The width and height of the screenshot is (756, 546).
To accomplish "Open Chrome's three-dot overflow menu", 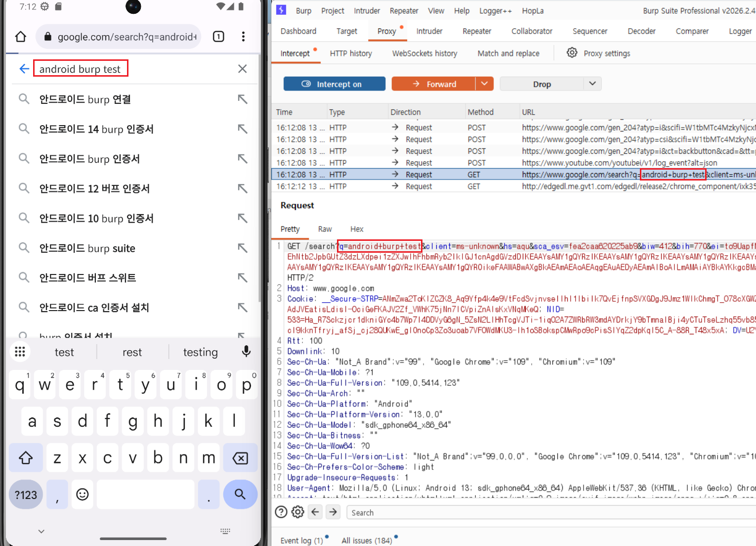I will (243, 37).
